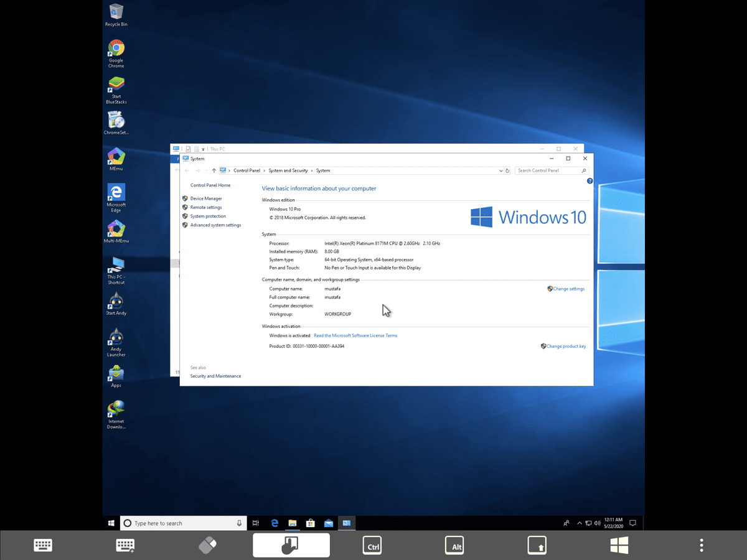Image resolution: width=747 pixels, height=560 pixels.
Task: Open the This PC quick access toolbar dropdown
Action: click(x=203, y=149)
